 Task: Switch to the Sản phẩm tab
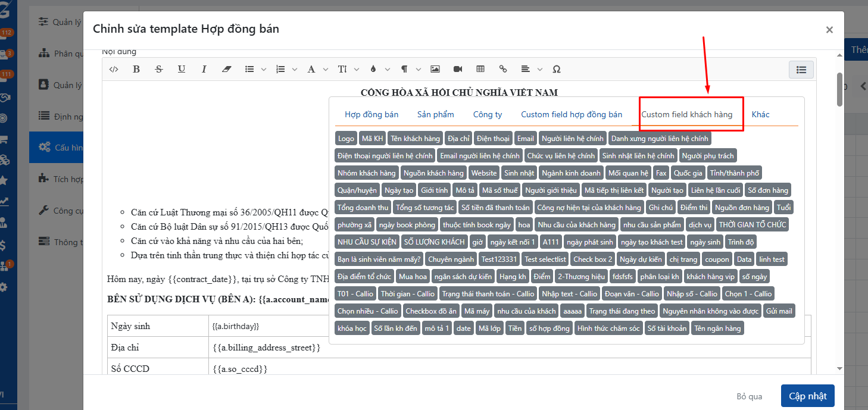(436, 114)
